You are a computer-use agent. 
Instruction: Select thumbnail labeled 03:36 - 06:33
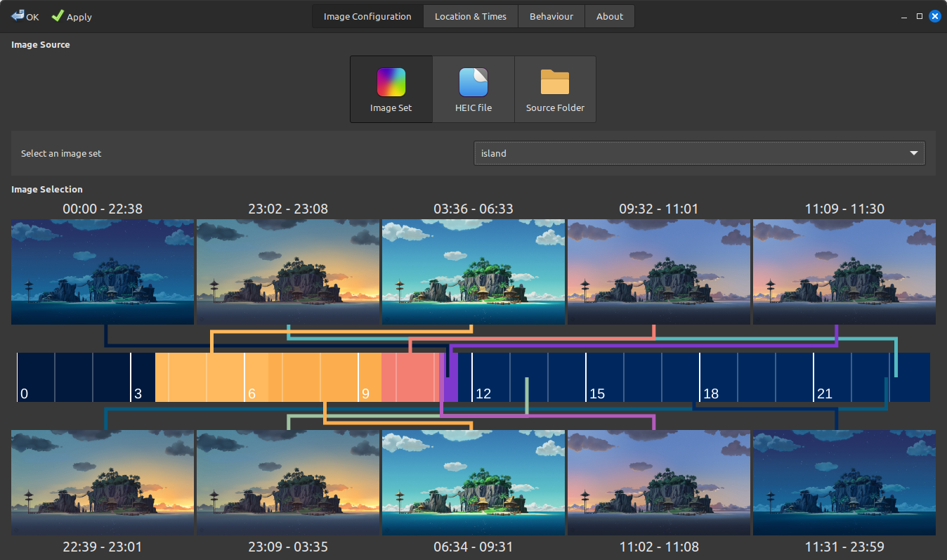(473, 271)
